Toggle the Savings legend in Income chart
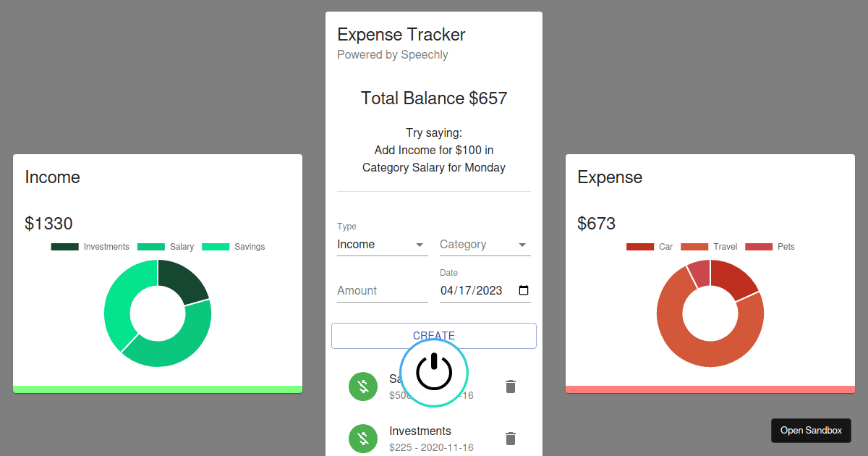Screen dimensions: 868x456 point(233,247)
